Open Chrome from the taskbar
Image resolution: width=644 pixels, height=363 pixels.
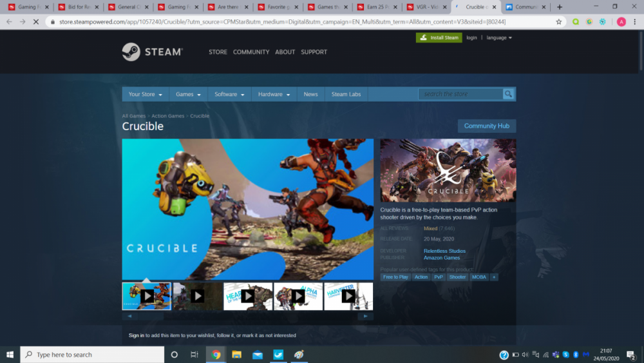coord(216,355)
